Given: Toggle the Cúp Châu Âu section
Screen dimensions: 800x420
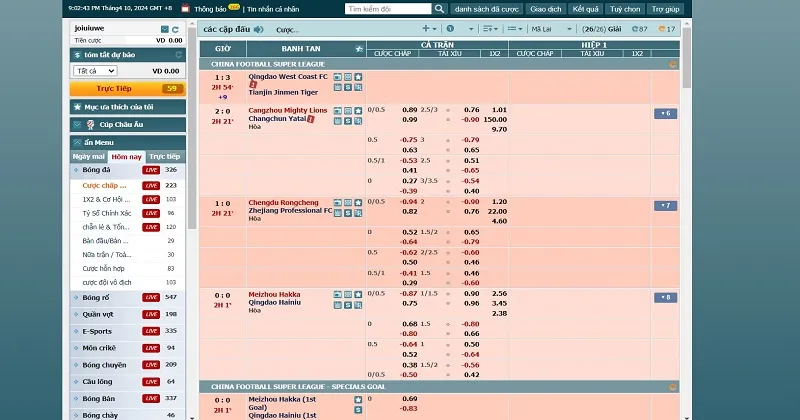Looking at the screenshot, I should [x=77, y=124].
